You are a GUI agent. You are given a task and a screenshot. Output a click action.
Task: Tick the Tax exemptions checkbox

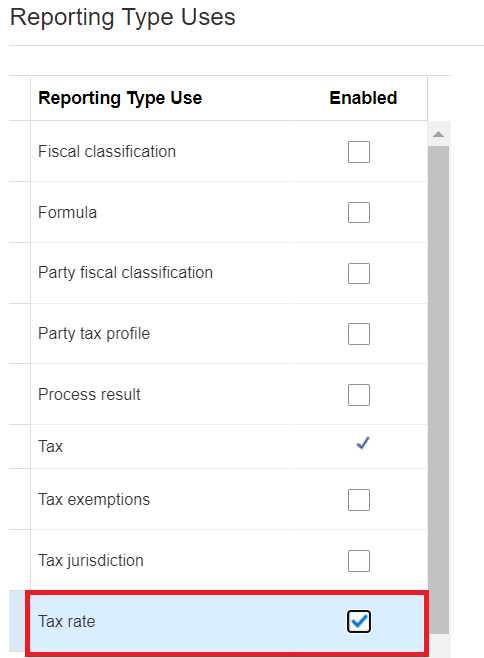(358, 500)
